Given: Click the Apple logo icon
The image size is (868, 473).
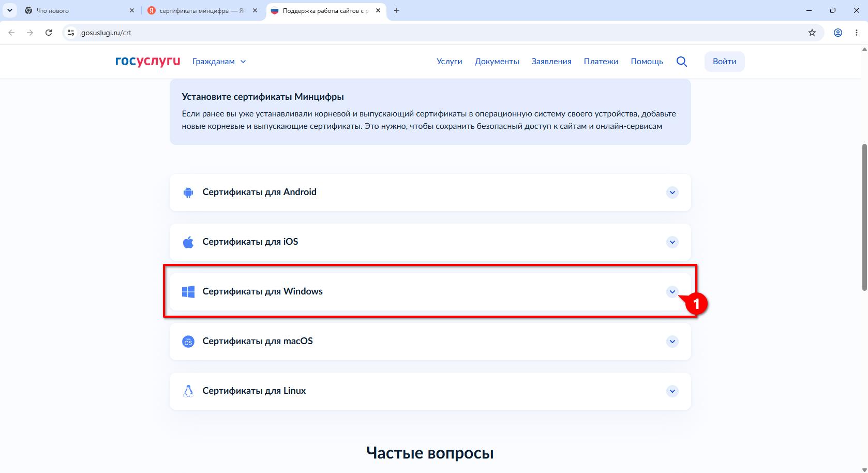Looking at the screenshot, I should coord(188,242).
